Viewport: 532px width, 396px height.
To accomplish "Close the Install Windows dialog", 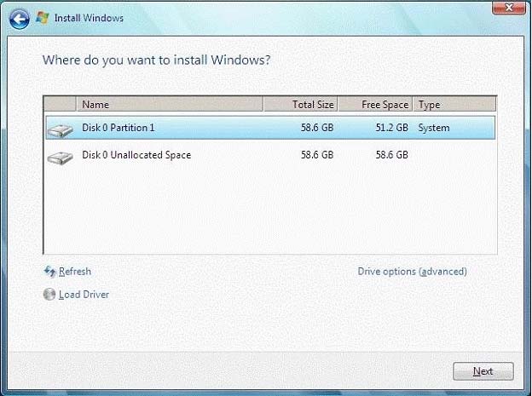I will click(509, 8).
